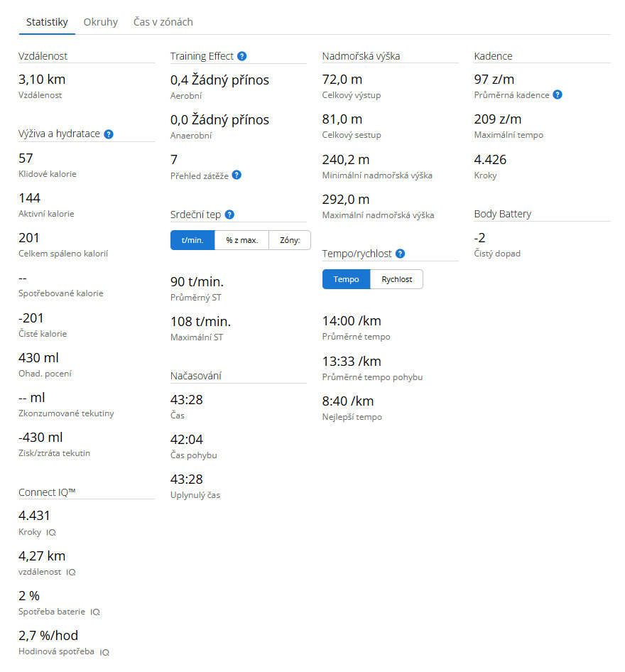Open help icon next to Srdeční tep
Image resolution: width=625 pixels, height=672 pixels.
(x=229, y=215)
